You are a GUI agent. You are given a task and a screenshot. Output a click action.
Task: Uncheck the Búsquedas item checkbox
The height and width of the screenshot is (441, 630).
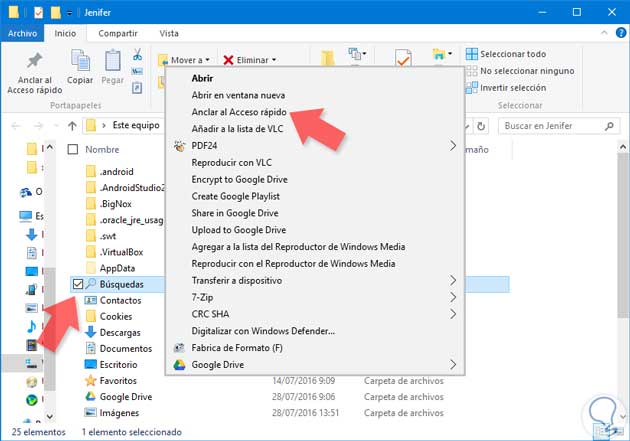78,284
